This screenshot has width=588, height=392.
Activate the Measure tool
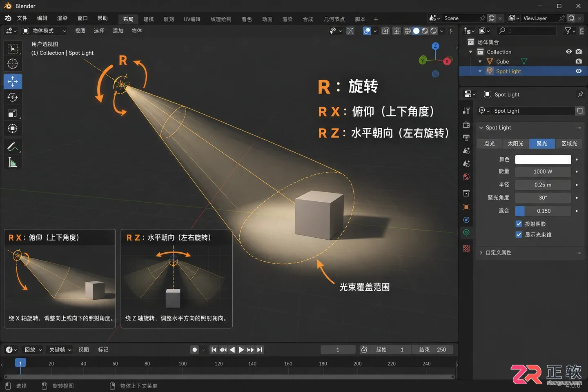13,163
